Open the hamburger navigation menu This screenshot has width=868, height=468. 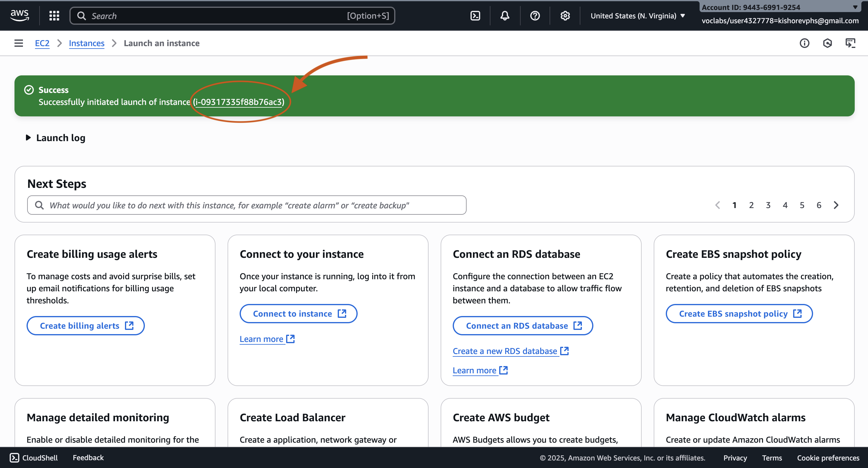18,43
